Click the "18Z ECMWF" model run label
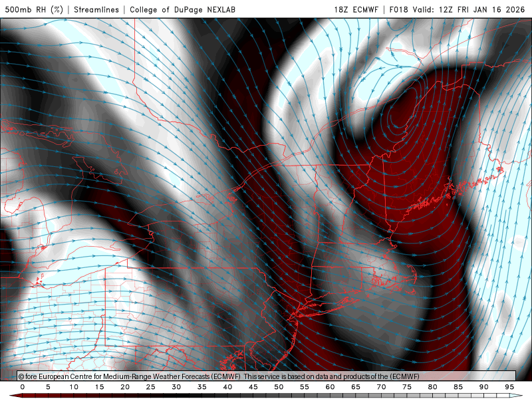The height and width of the screenshot is (399, 532). 356,9
